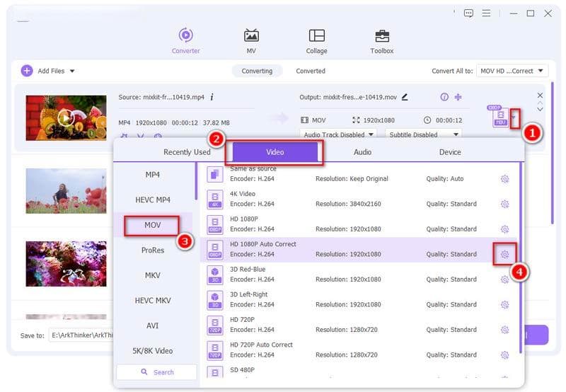The height and width of the screenshot is (392, 566).
Task: Choose HD 720P Auto Correct preset row
Action: tap(359, 350)
